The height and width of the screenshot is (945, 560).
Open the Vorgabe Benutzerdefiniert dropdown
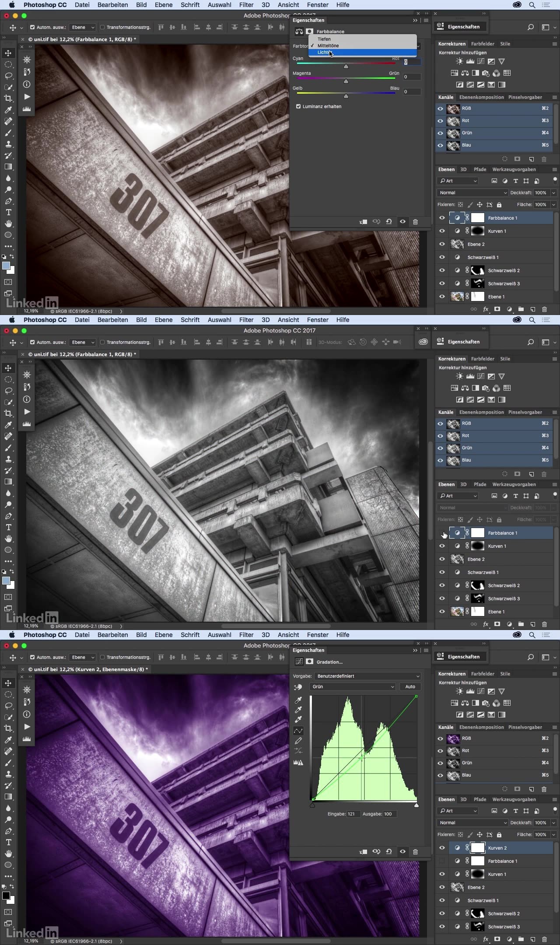coord(367,676)
